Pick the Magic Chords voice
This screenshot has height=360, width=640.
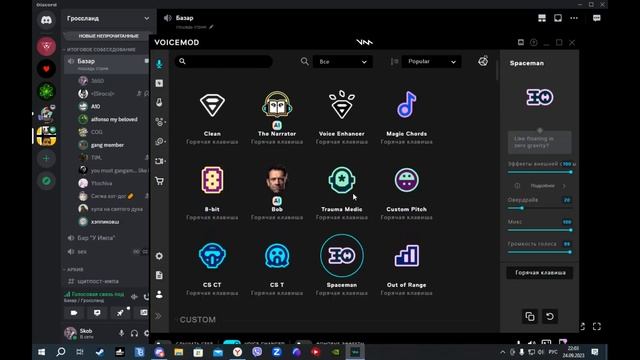(407, 104)
